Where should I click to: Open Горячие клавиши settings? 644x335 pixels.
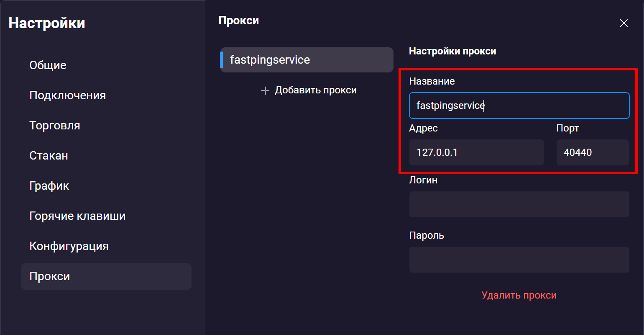(x=77, y=216)
